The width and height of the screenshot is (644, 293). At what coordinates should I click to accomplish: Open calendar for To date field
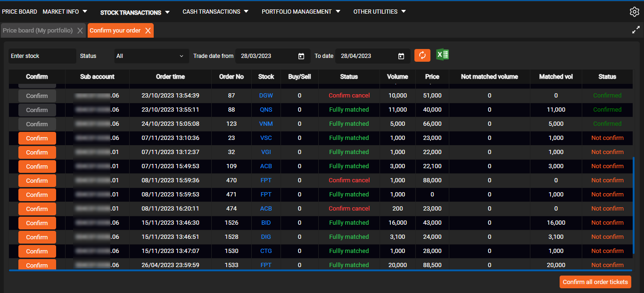[x=401, y=56]
